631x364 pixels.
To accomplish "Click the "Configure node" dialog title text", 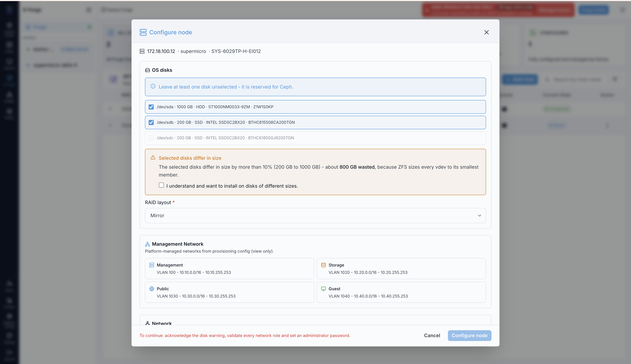I will click(x=171, y=32).
